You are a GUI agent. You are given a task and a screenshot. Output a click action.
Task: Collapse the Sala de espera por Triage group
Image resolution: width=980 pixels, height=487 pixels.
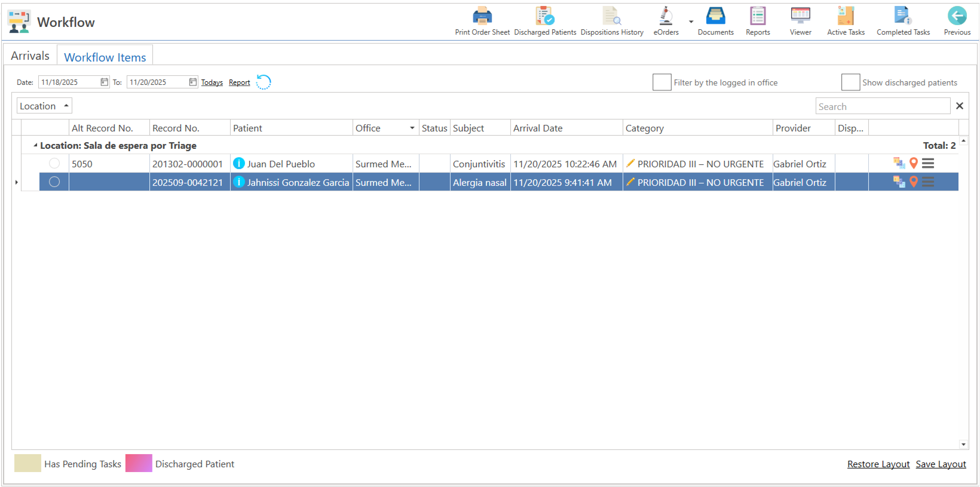[35, 145]
